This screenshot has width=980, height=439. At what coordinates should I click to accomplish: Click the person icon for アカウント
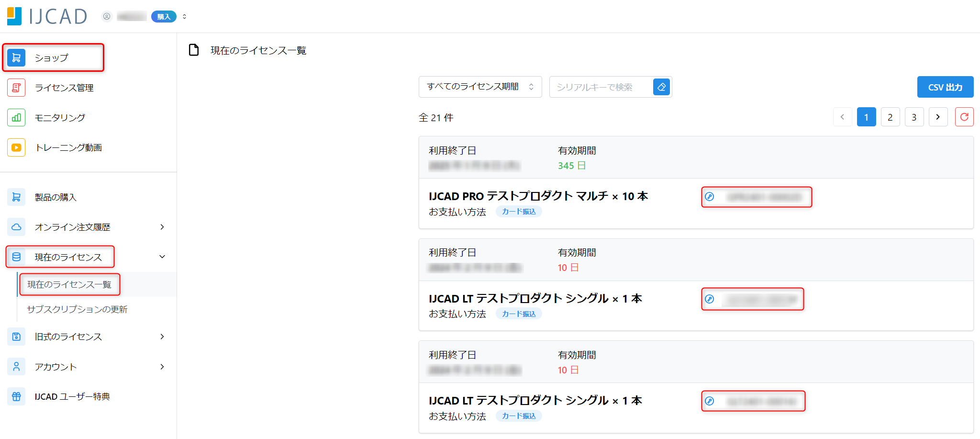click(x=16, y=367)
